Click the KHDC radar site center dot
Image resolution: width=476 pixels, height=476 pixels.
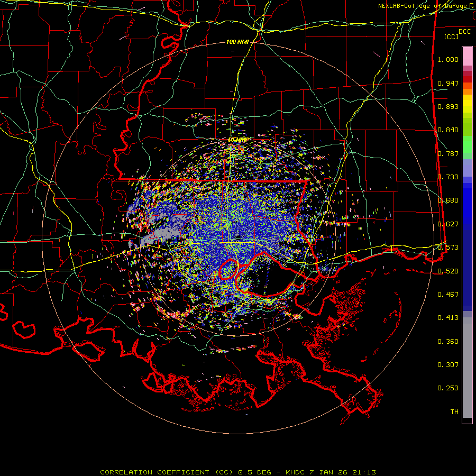(x=238, y=237)
